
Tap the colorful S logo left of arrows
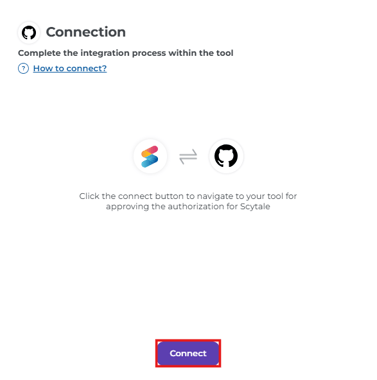tap(150, 156)
